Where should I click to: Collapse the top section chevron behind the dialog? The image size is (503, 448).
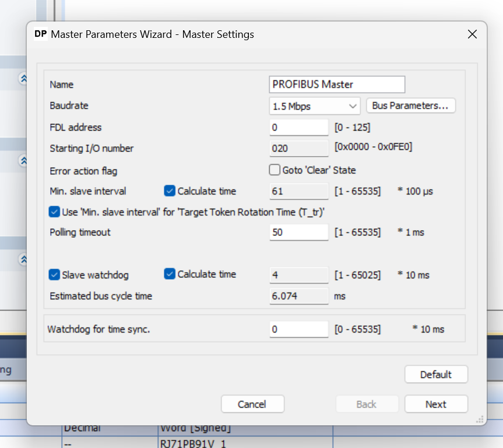tap(24, 79)
